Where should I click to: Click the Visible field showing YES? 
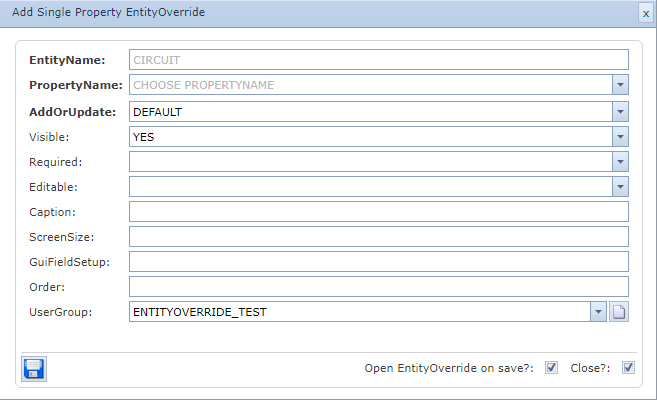click(370, 136)
